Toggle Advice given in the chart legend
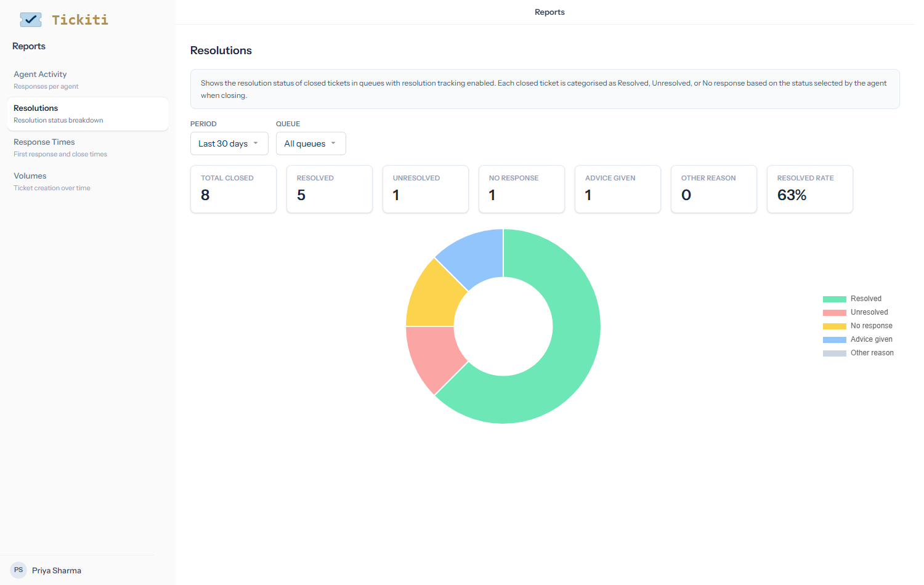Viewport: 924px width, 585px height. coord(857,339)
